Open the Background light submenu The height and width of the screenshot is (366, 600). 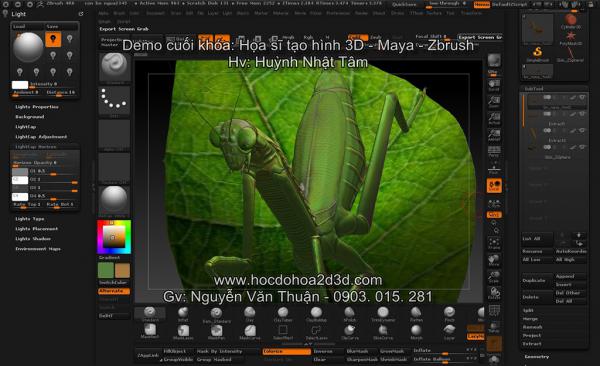click(x=29, y=117)
